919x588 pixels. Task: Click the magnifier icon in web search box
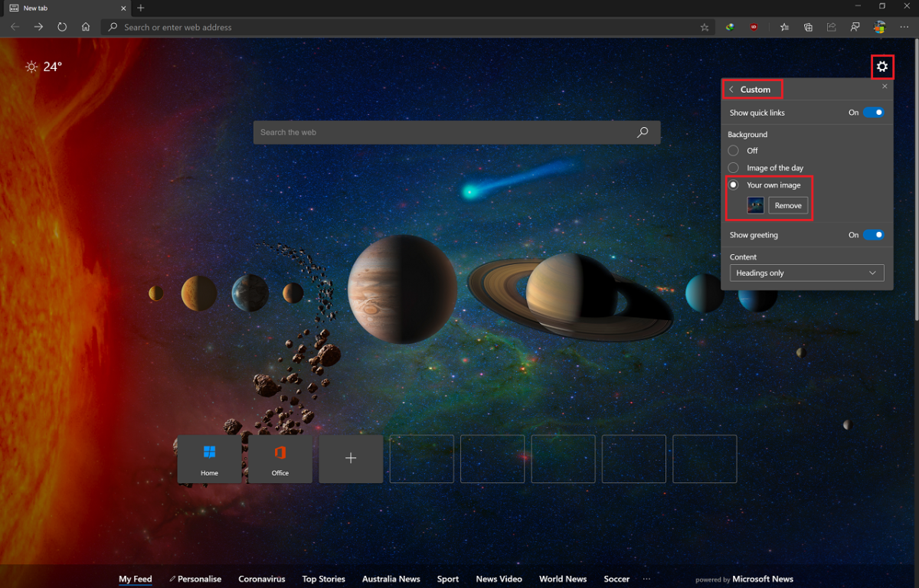pos(643,132)
